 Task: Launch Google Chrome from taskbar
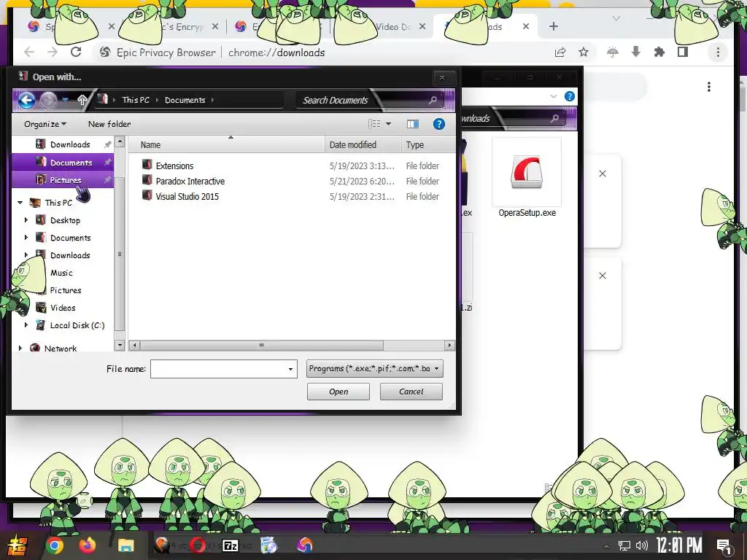55,545
